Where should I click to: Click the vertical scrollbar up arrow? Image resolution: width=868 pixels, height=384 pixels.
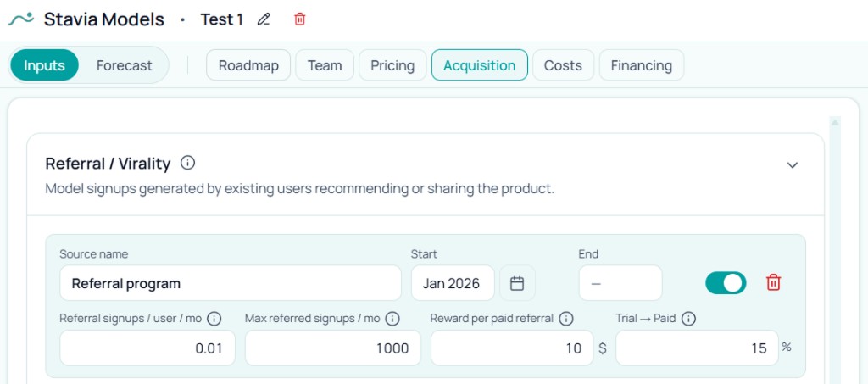pos(835,122)
